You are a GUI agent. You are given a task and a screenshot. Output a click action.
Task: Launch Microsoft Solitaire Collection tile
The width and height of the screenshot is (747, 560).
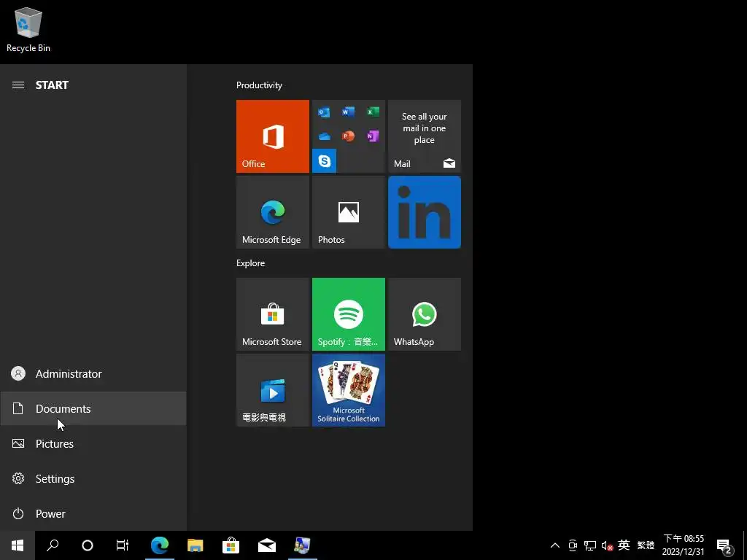(348, 390)
